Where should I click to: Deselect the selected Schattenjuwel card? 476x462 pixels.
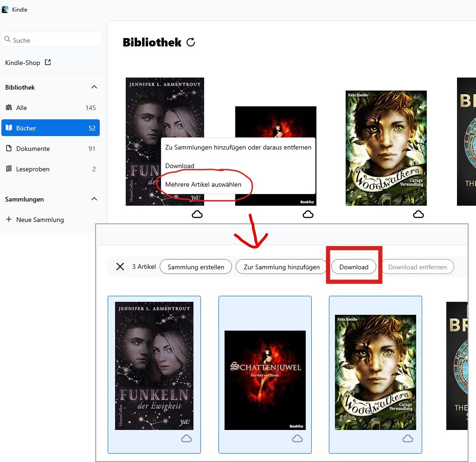(x=265, y=375)
